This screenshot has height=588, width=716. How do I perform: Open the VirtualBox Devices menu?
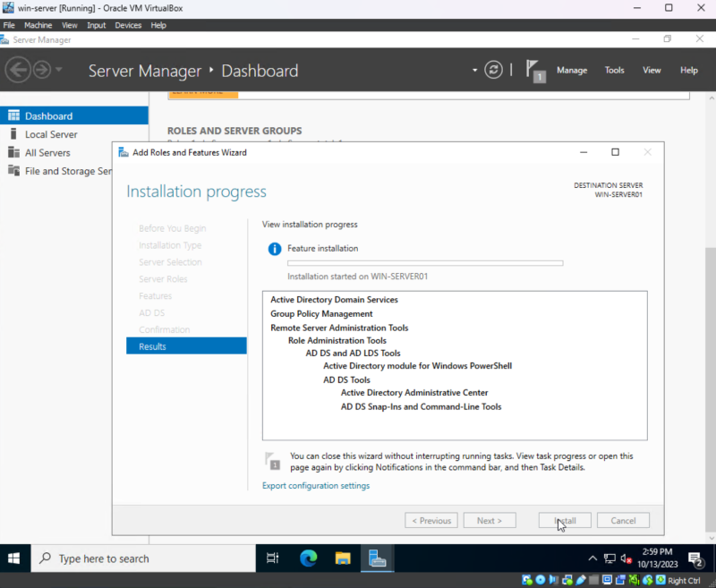pyautogui.click(x=128, y=25)
